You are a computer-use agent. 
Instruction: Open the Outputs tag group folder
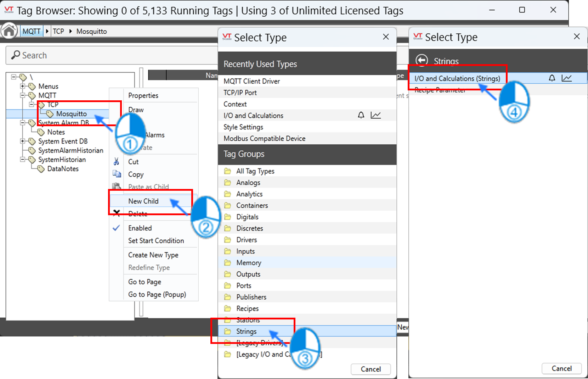click(228, 274)
